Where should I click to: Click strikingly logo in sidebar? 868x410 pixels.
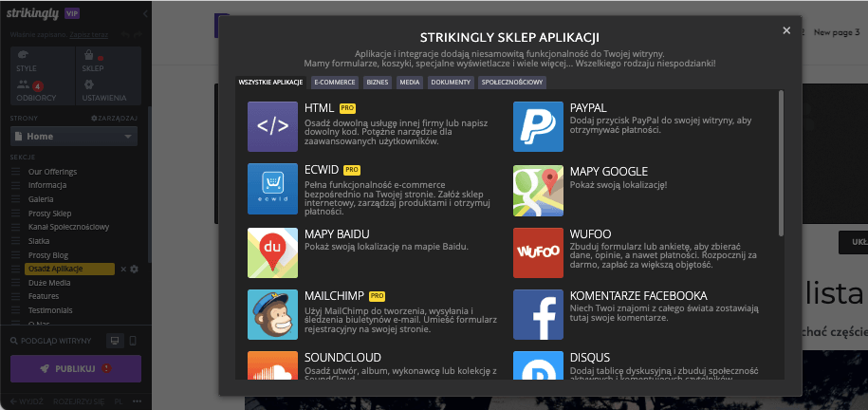[x=32, y=14]
